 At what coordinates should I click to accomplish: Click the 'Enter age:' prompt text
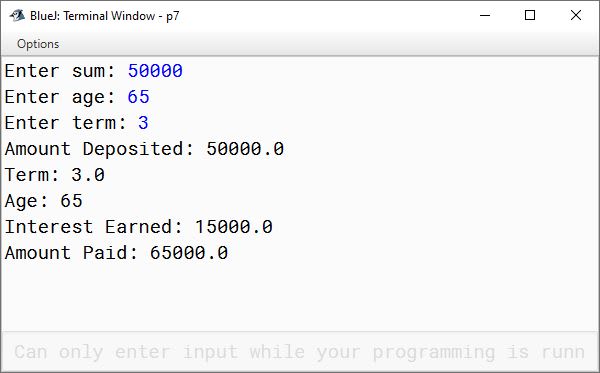[60, 97]
